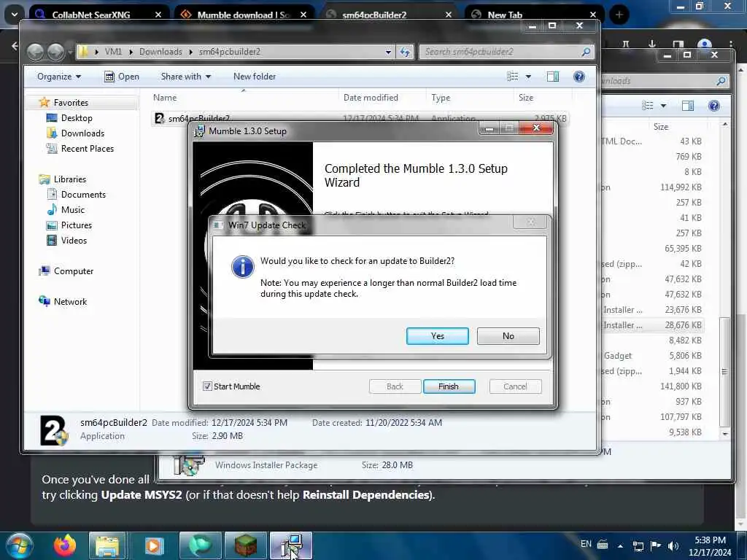Viewport: 747px width, 560px height.
Task: Select Documents library in navigation pane
Action: pyautogui.click(x=83, y=194)
